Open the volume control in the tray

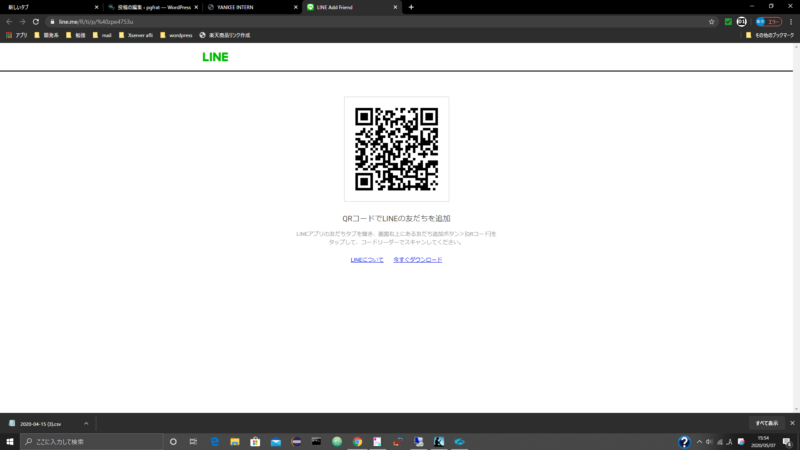[x=709, y=442]
